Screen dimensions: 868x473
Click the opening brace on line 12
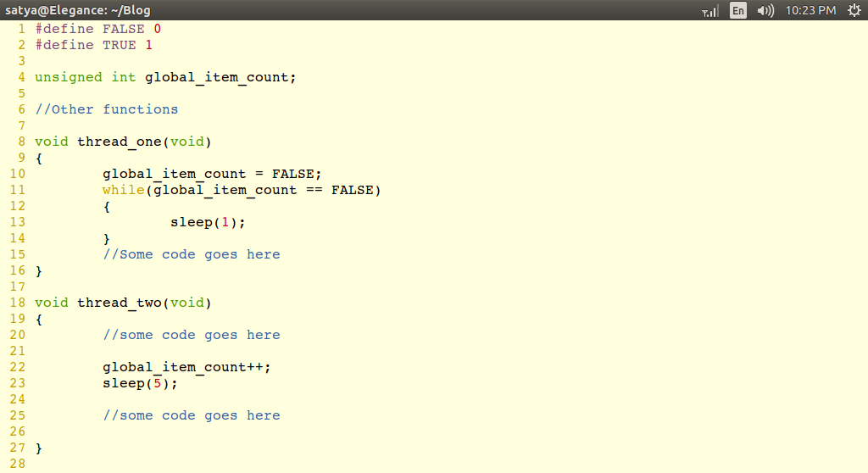tap(106, 207)
